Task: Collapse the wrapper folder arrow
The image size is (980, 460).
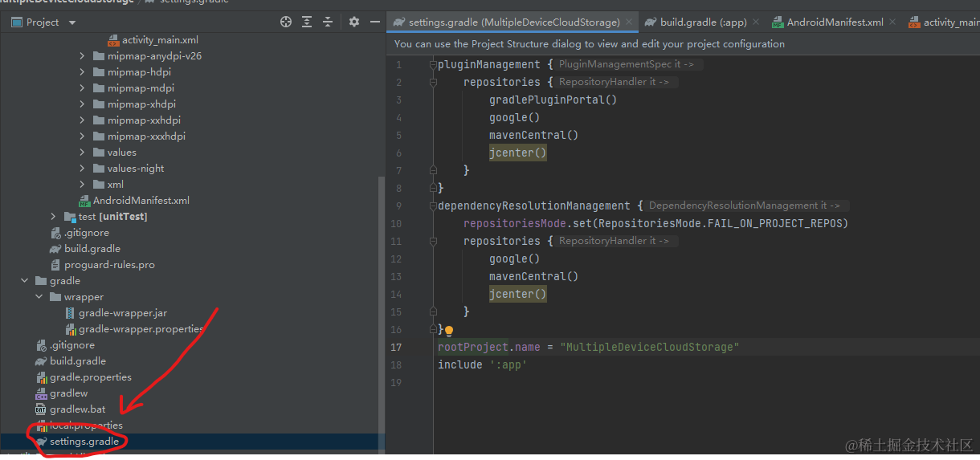Action: pos(39,297)
